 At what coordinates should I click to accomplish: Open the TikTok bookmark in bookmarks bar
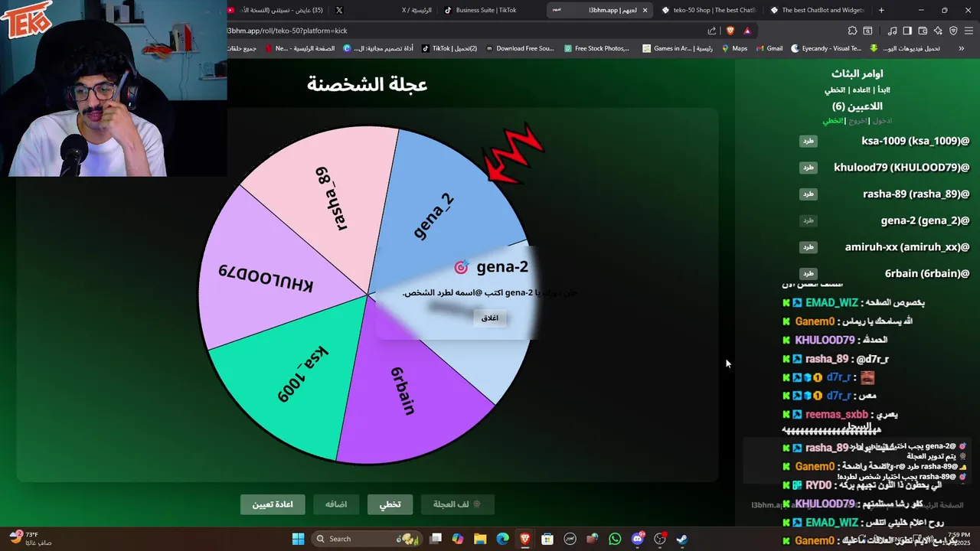coord(449,48)
